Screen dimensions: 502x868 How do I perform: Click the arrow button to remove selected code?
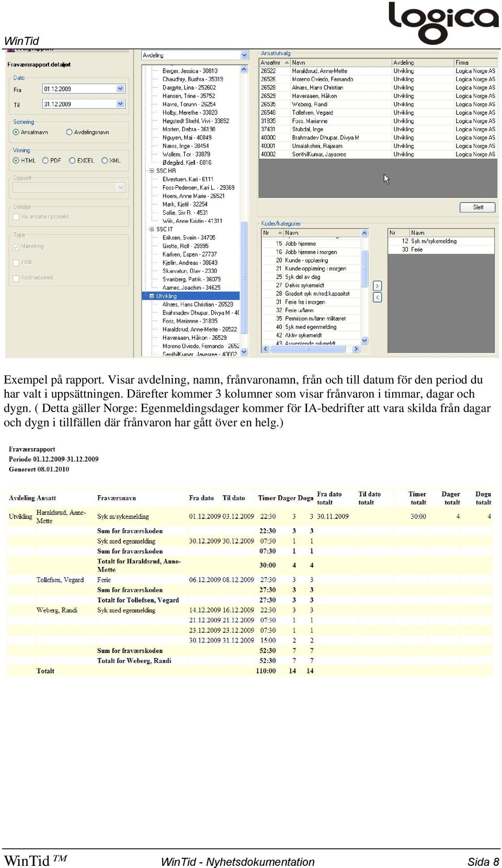point(378,298)
